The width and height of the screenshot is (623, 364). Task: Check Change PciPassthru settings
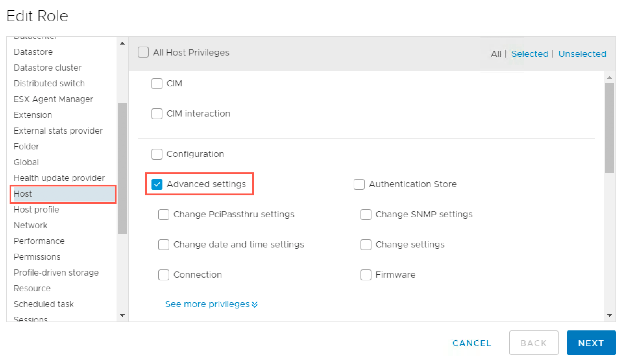point(163,214)
